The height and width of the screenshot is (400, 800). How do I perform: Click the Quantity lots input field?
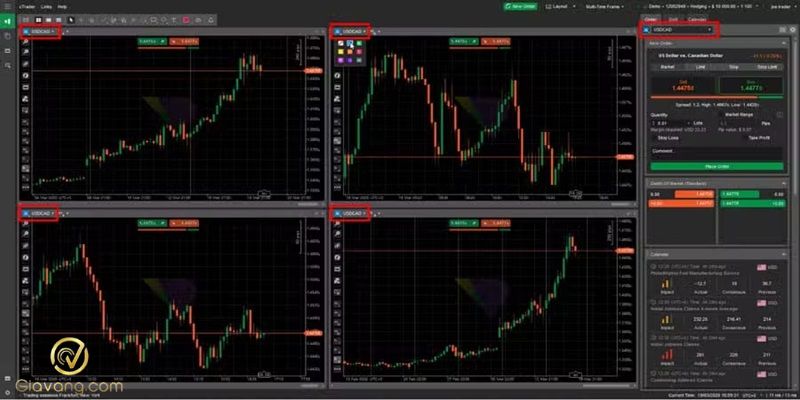(x=670, y=123)
